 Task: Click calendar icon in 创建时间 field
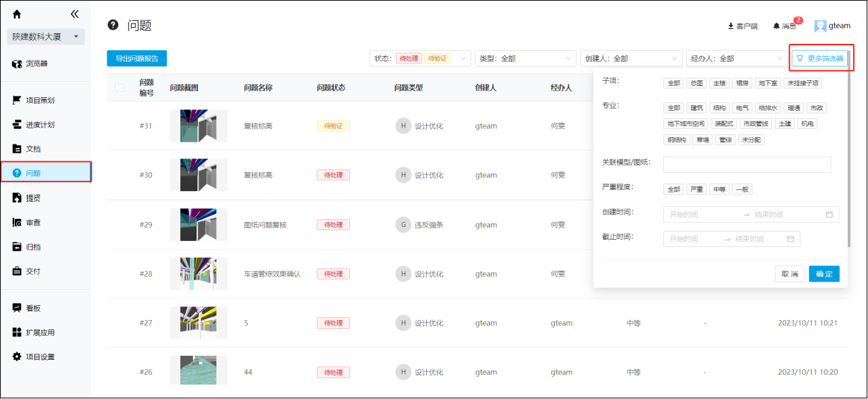[x=829, y=215]
